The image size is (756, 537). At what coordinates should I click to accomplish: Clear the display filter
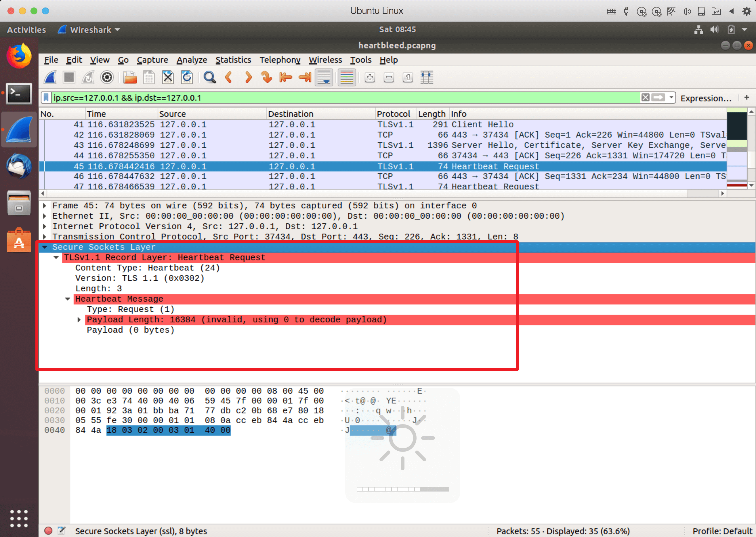coord(645,98)
